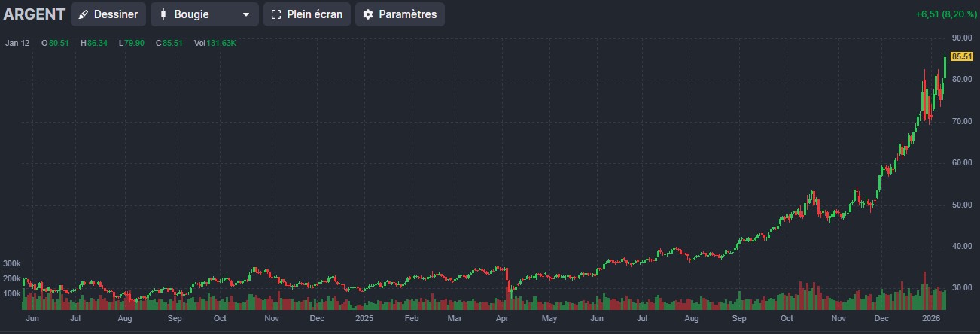
Task: Click the yellow 85.51 current price tag
Action: pyautogui.click(x=962, y=56)
